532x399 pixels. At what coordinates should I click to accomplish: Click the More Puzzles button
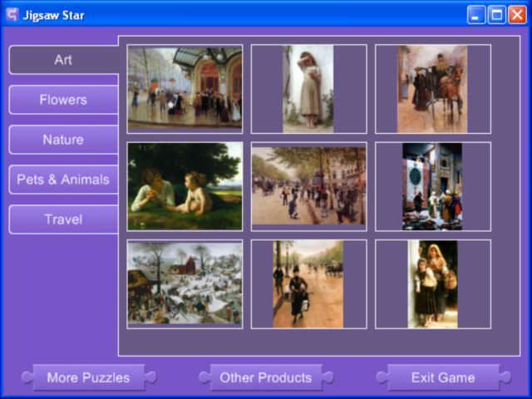click(x=88, y=377)
